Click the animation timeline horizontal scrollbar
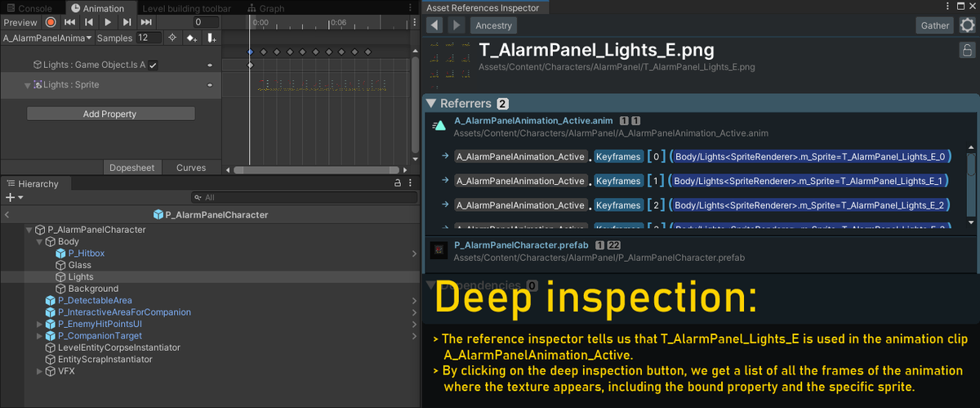The image size is (980, 408). 318,170
